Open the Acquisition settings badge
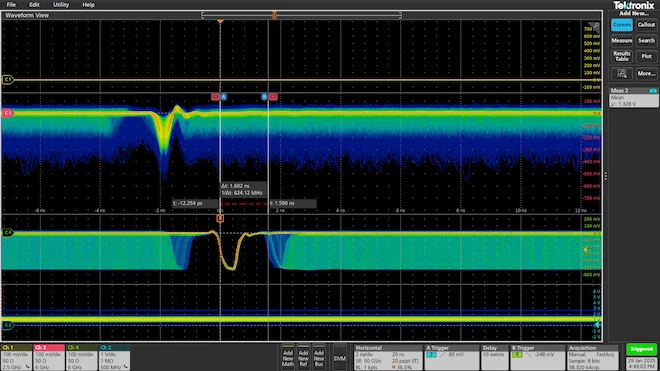Viewport: 660px width, 371px height. point(593,358)
